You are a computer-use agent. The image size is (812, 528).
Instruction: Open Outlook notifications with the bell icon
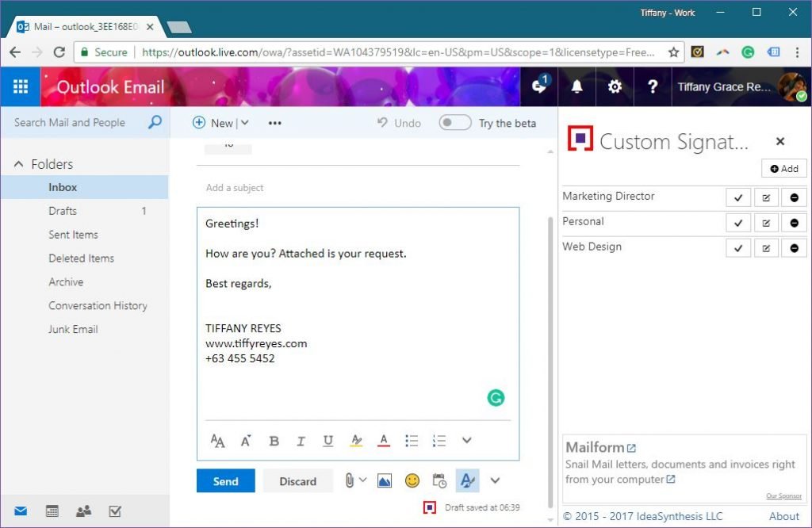click(576, 86)
